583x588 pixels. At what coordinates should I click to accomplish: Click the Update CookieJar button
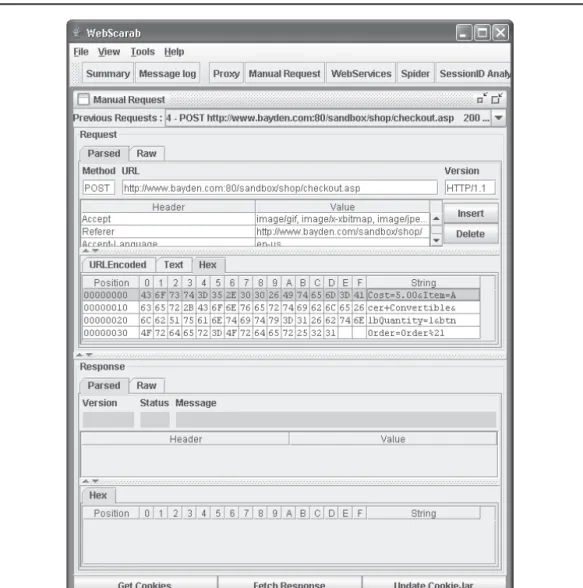[x=434, y=583]
